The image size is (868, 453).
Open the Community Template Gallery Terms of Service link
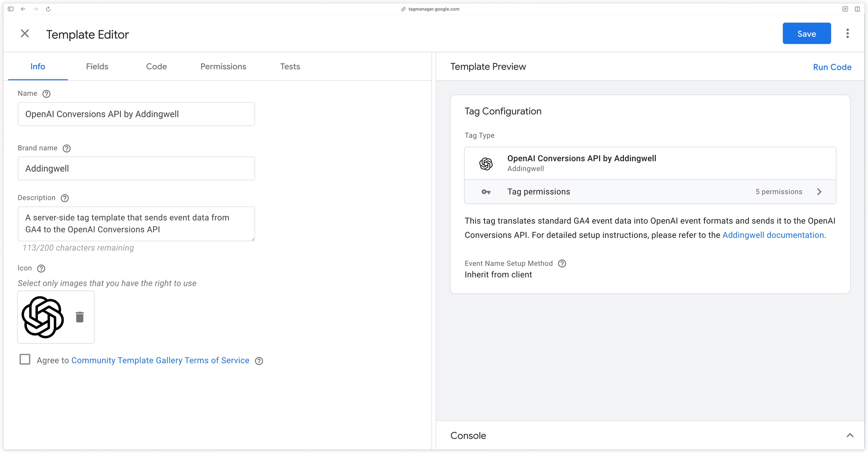pyautogui.click(x=160, y=361)
